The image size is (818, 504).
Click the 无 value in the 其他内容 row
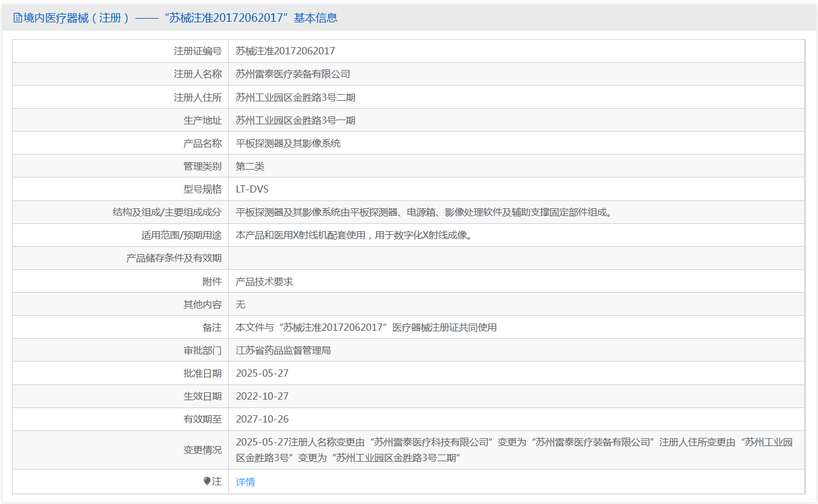(x=240, y=304)
